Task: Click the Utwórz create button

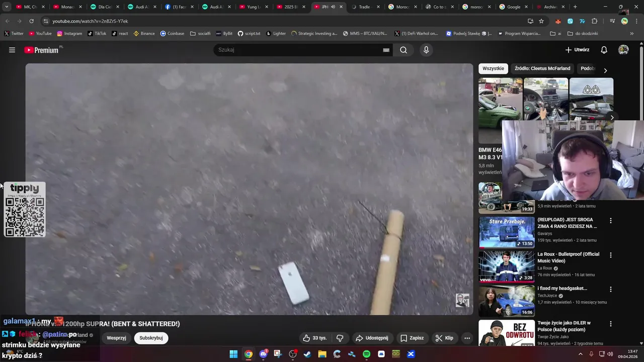Action: pyautogui.click(x=577, y=50)
